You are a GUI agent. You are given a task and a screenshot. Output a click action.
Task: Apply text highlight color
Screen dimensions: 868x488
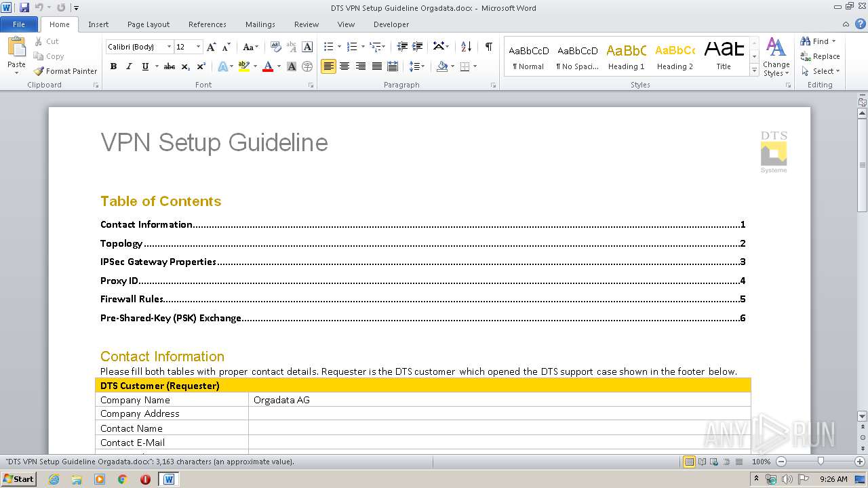pyautogui.click(x=243, y=66)
